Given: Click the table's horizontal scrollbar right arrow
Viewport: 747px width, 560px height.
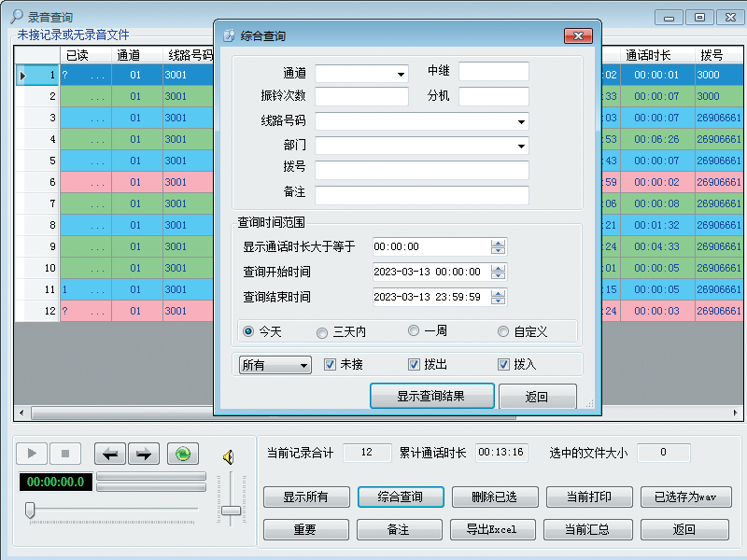Looking at the screenshot, I should coord(736,413).
